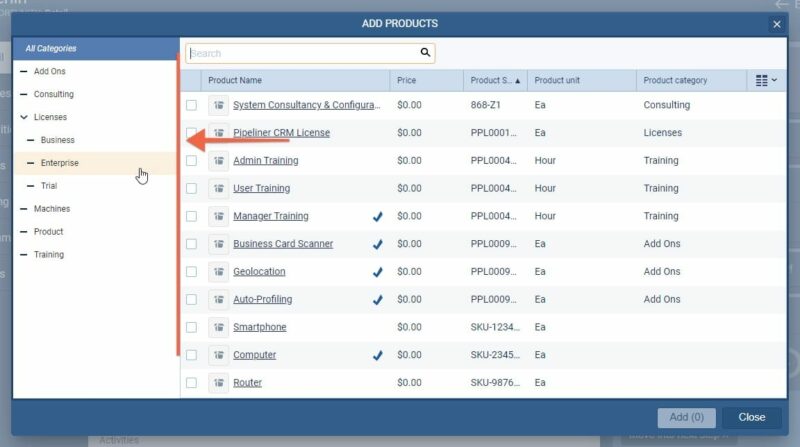Sort by the Product category column header
This screenshot has width=800, height=447.
[x=691, y=81]
